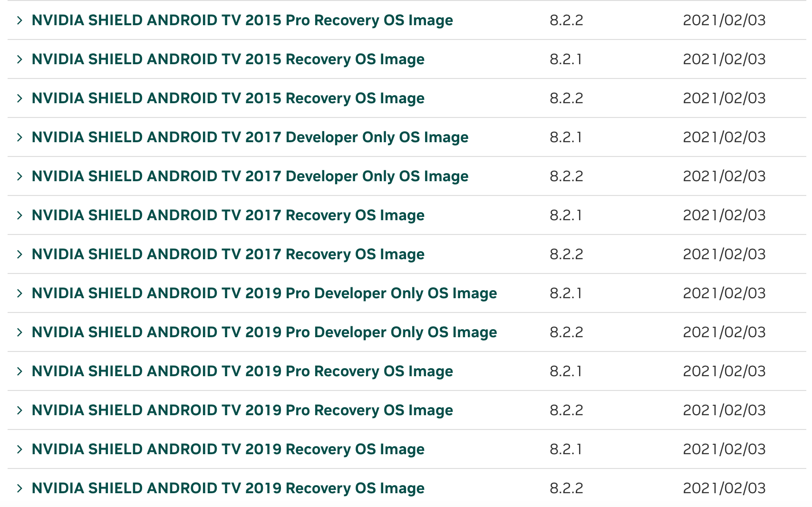Select version 8.2.2 in 2017 Recovery OS Image row
The height and width of the screenshot is (507, 812).
[x=566, y=254]
